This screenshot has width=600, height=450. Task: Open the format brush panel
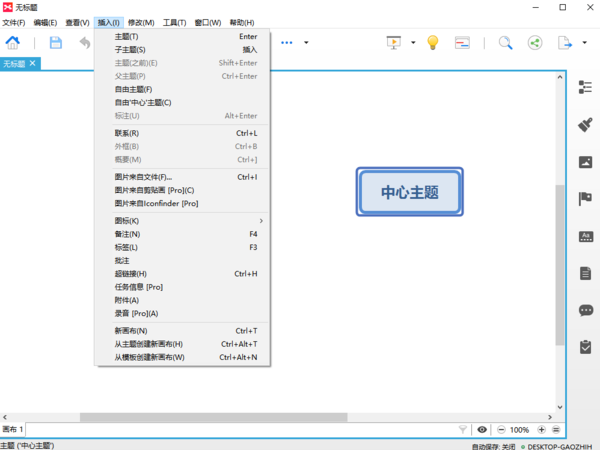(x=585, y=124)
